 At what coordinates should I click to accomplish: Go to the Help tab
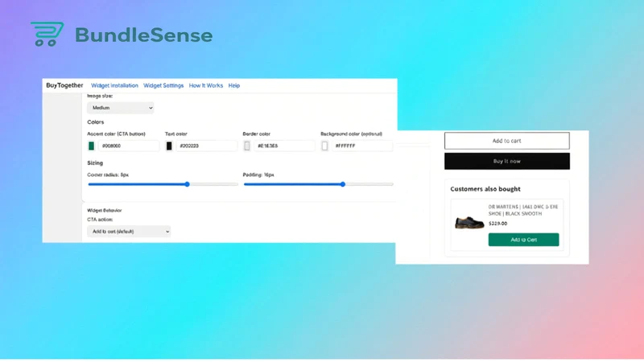pyautogui.click(x=234, y=86)
